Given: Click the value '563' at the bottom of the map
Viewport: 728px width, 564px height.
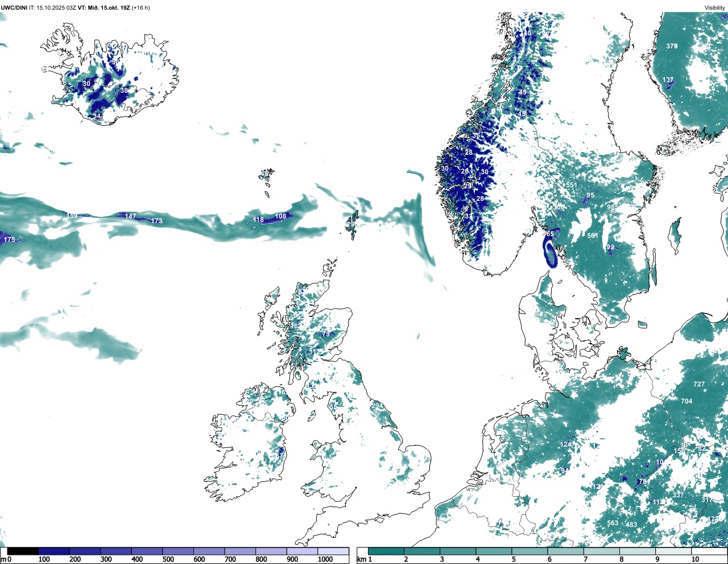Looking at the screenshot, I should (x=613, y=523).
